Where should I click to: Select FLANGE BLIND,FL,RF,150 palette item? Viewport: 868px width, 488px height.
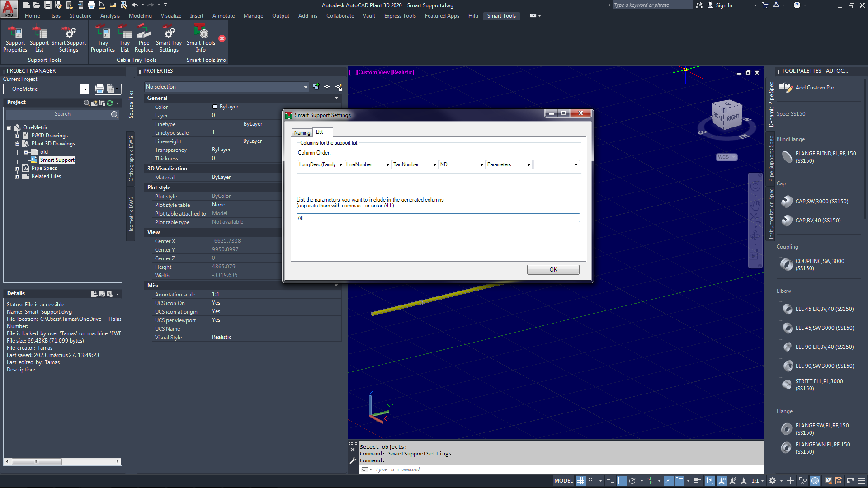pyautogui.click(x=825, y=157)
